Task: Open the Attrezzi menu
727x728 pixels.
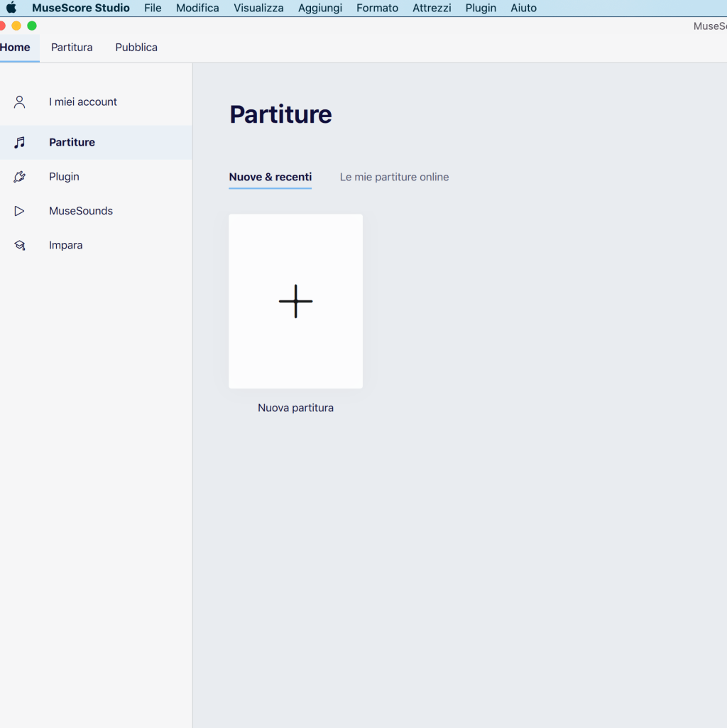Action: [x=432, y=9]
